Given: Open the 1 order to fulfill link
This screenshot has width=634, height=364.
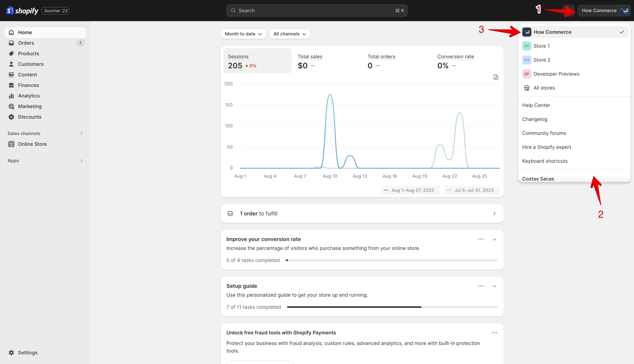Looking at the screenshot, I should coord(362,213).
